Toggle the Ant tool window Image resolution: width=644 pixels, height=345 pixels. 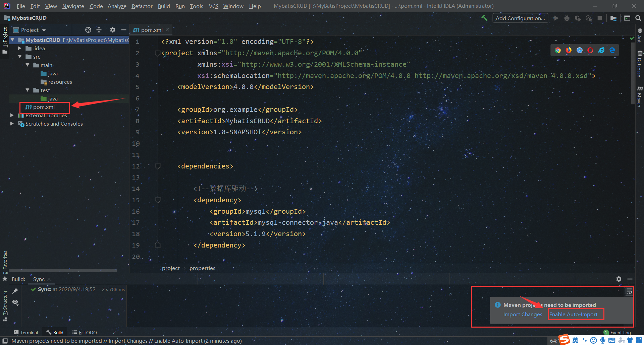pos(640,35)
